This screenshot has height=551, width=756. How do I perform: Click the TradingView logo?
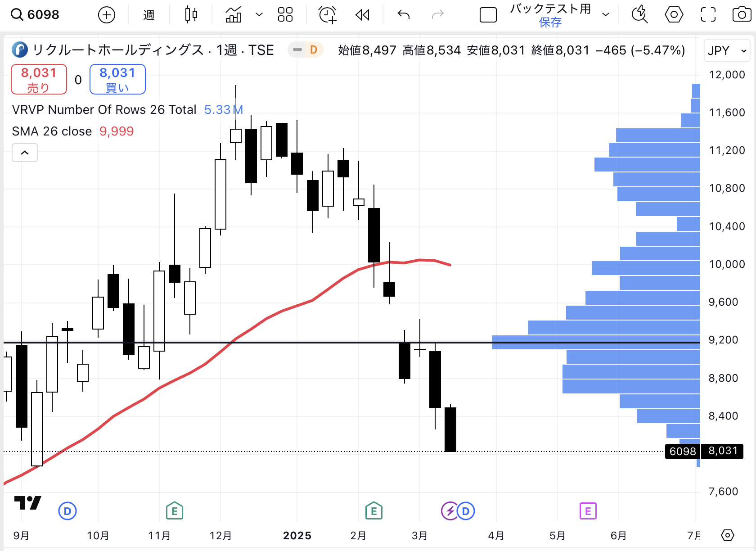(28, 502)
